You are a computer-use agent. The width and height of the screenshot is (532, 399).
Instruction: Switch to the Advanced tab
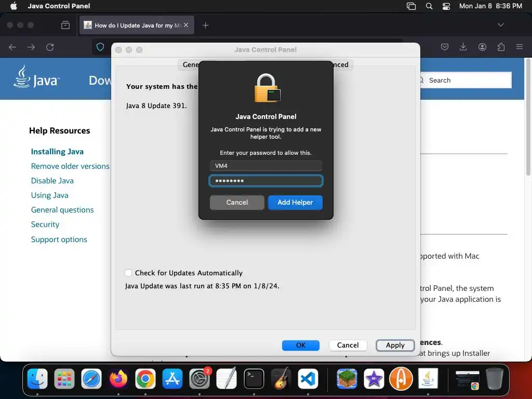pyautogui.click(x=341, y=64)
